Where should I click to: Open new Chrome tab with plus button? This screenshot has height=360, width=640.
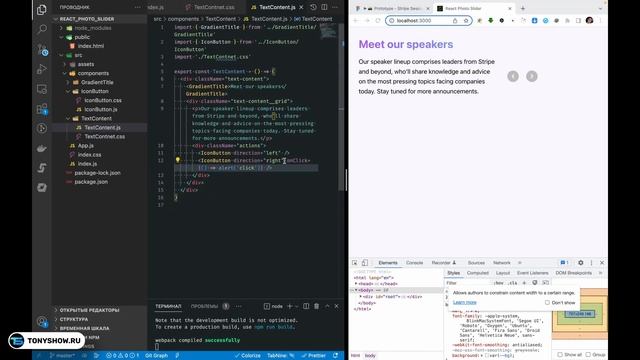coord(522,8)
